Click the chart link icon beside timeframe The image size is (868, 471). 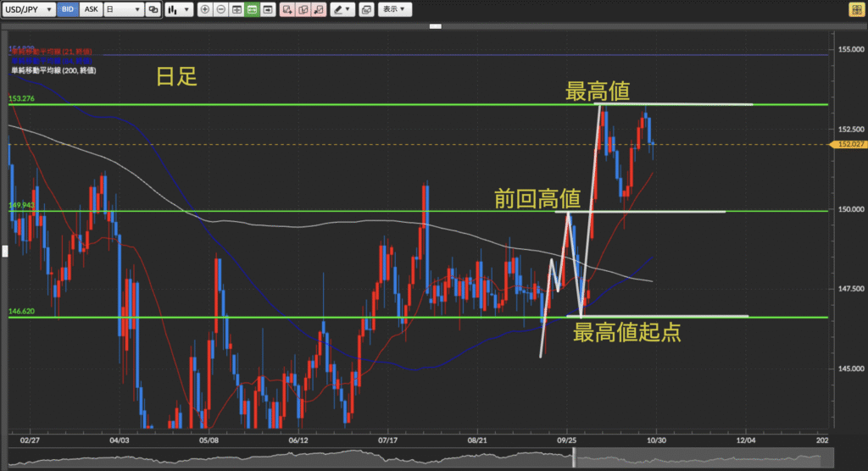153,9
